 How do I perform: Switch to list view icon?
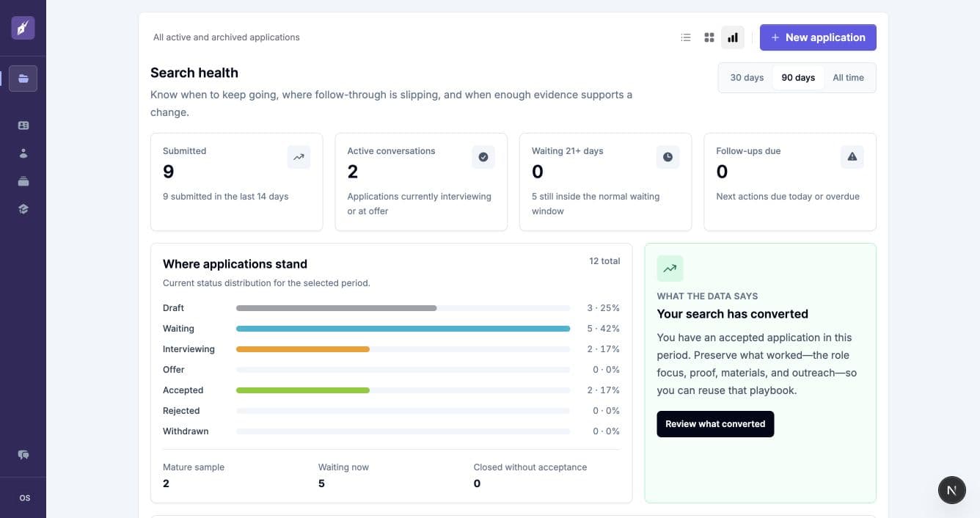(686, 37)
